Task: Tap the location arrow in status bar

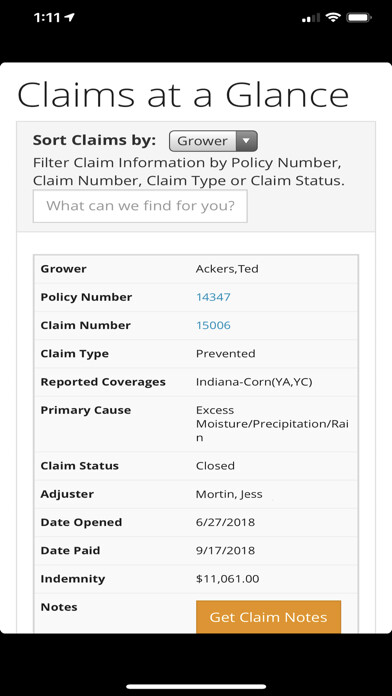Action: [69, 17]
